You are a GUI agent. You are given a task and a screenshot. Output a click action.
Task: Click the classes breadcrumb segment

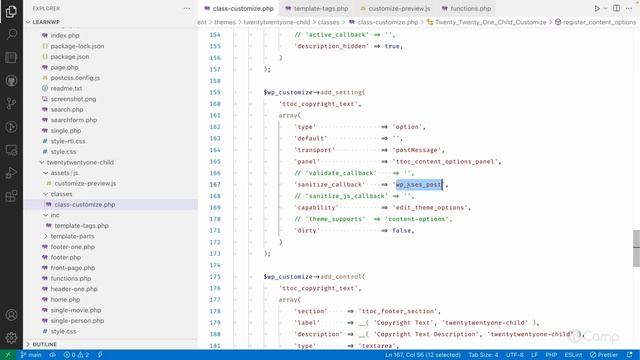pyautogui.click(x=329, y=22)
